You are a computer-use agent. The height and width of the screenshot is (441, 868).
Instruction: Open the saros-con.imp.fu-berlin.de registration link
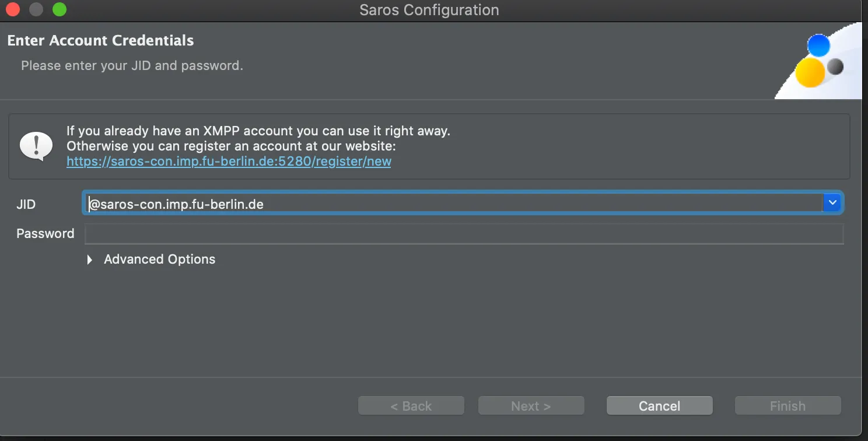coord(228,161)
